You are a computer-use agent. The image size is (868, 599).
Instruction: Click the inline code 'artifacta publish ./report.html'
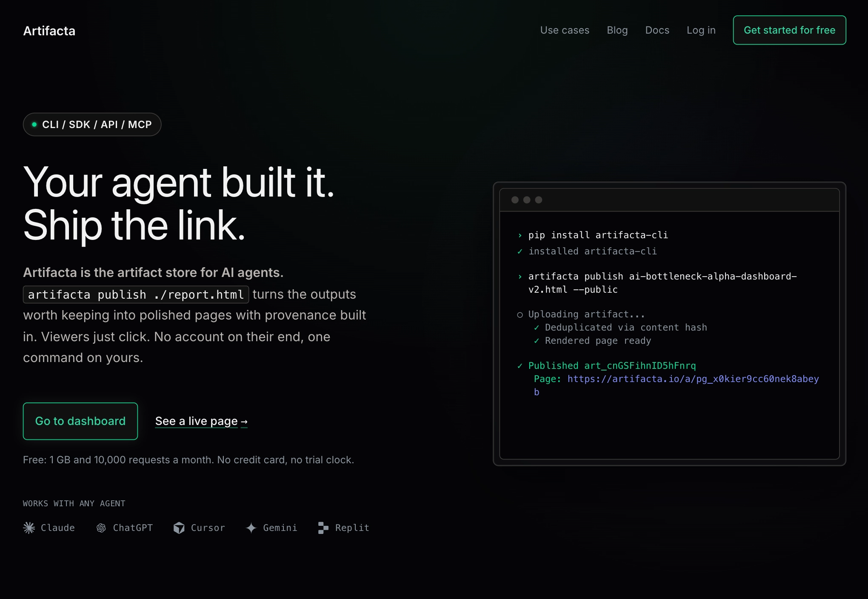point(136,294)
